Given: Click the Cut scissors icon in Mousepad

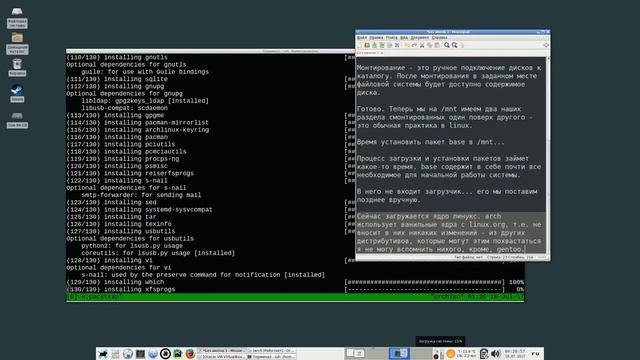Looking at the screenshot, I should (x=422, y=45).
